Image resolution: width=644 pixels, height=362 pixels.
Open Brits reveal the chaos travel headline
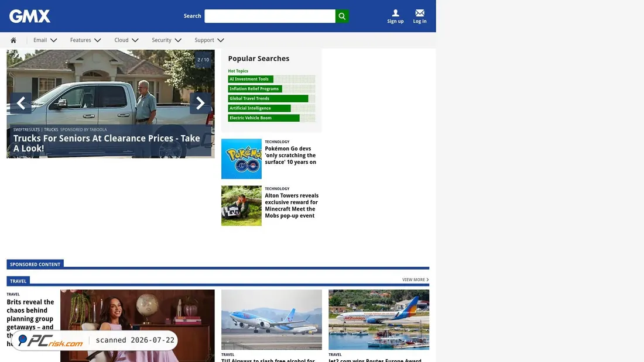[x=30, y=323]
